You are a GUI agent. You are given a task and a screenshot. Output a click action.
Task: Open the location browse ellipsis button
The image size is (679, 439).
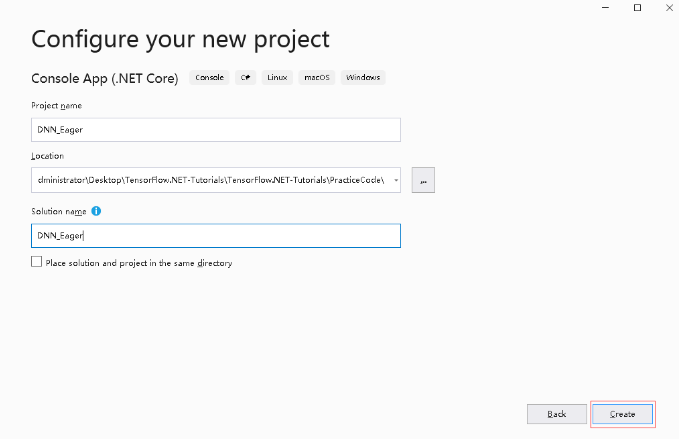coord(423,180)
